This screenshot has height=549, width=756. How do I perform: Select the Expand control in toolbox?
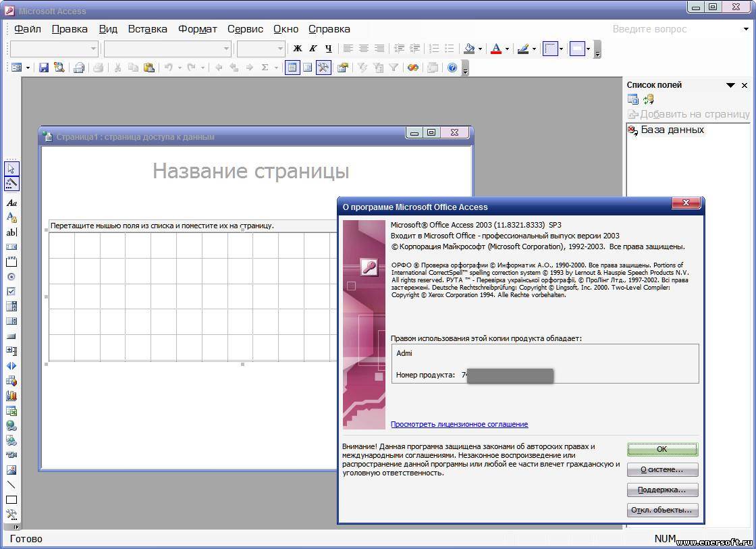pos(11,350)
